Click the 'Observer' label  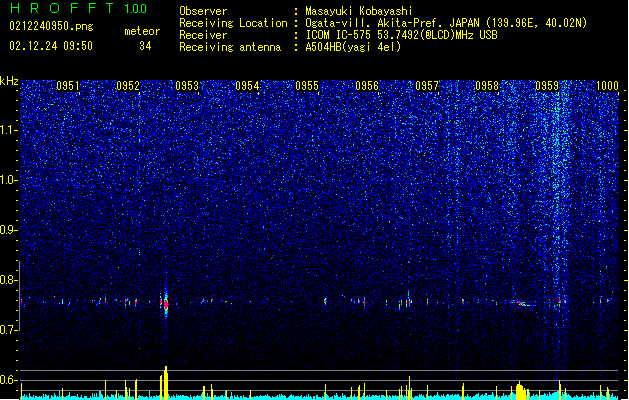pyautogui.click(x=203, y=11)
